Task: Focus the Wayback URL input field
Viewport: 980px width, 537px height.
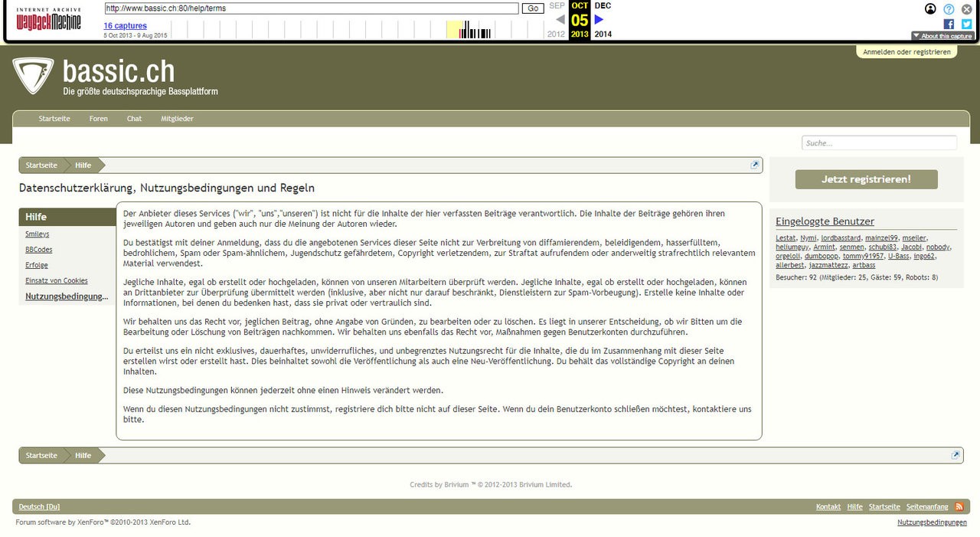Action: click(312, 8)
